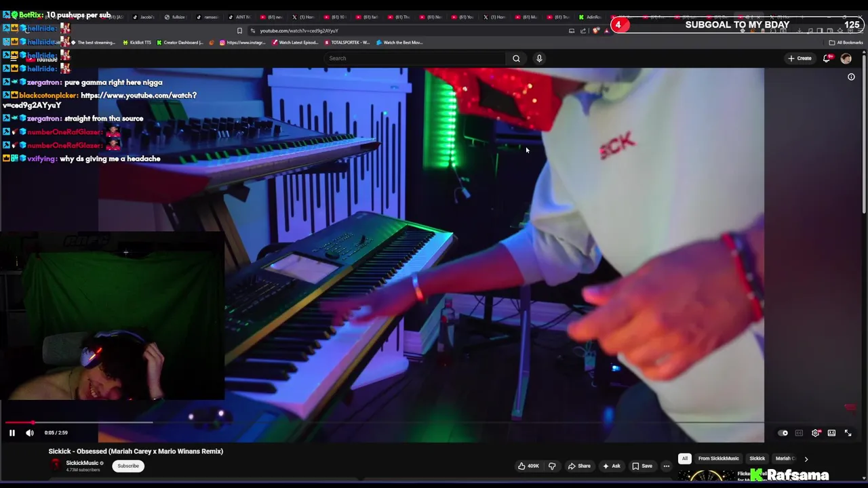
Task: Search with your voice microphone icon
Action: point(539,58)
